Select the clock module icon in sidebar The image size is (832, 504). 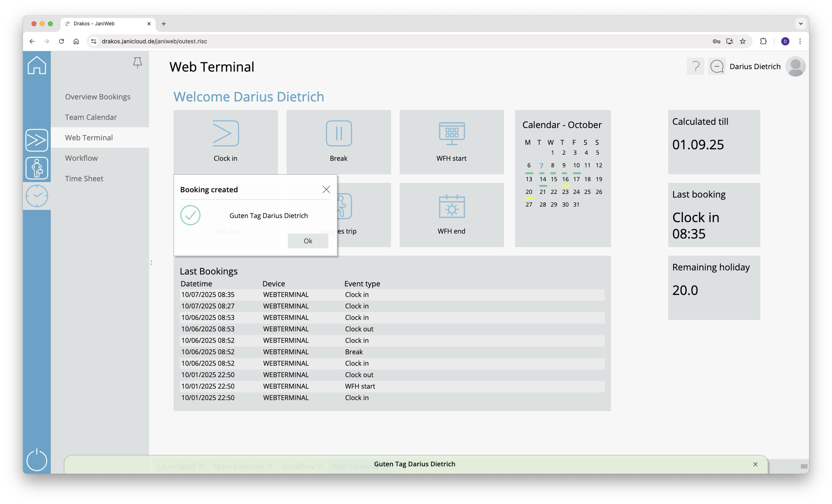pos(37,196)
